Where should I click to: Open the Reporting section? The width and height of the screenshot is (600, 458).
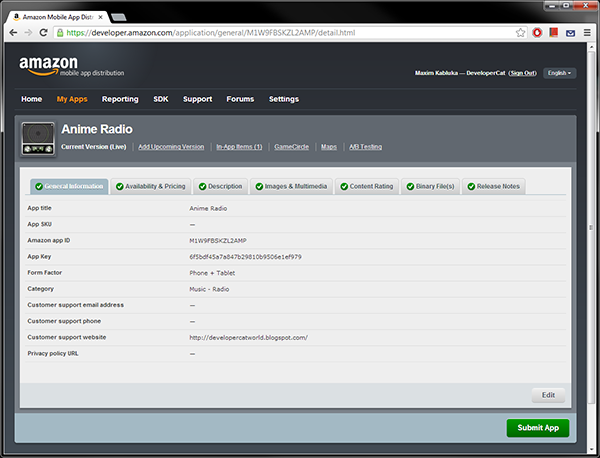[120, 99]
